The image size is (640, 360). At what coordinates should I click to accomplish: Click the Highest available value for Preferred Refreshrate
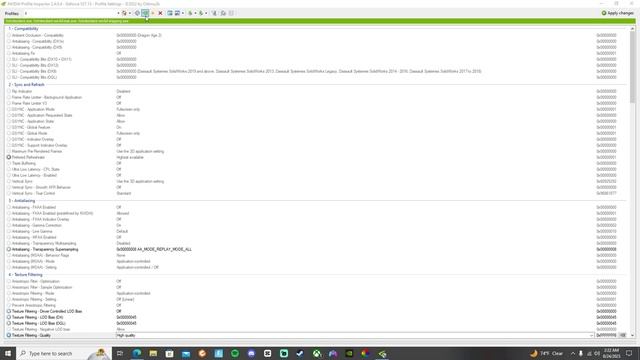point(130,157)
